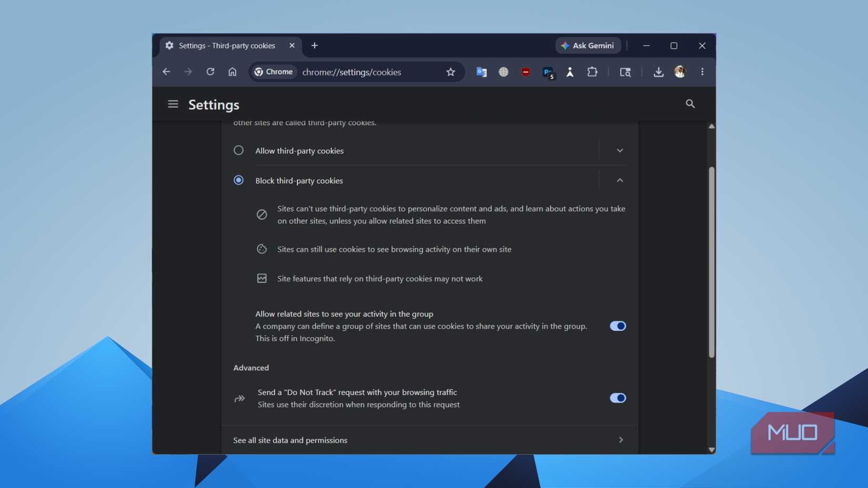Image resolution: width=868 pixels, height=488 pixels.
Task: Click the forward navigation arrow
Action: pos(188,72)
